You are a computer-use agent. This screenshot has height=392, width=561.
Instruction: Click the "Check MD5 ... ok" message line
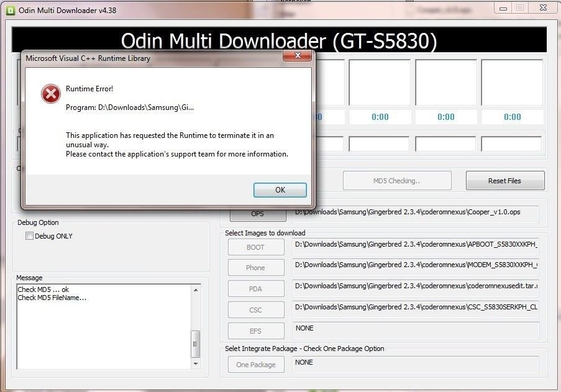(43, 289)
